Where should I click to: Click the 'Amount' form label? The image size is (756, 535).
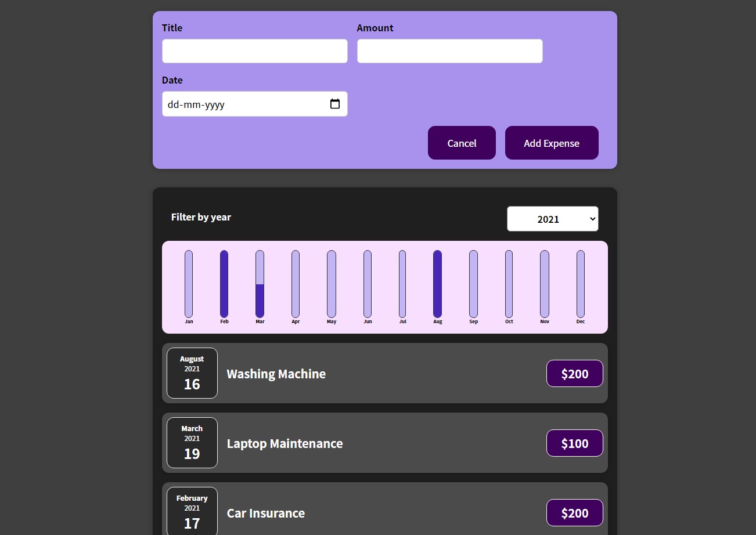tap(375, 28)
